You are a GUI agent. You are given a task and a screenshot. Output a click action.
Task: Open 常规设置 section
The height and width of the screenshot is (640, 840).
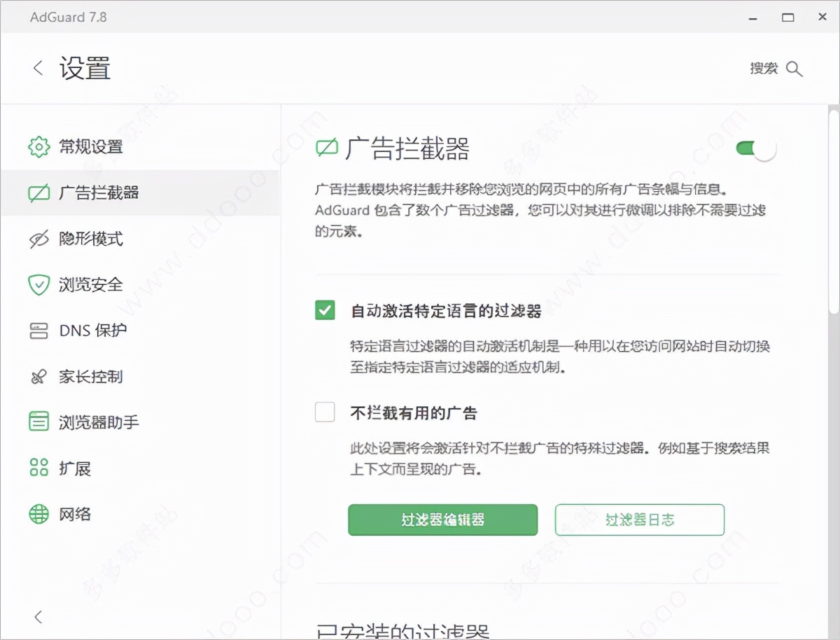point(90,147)
